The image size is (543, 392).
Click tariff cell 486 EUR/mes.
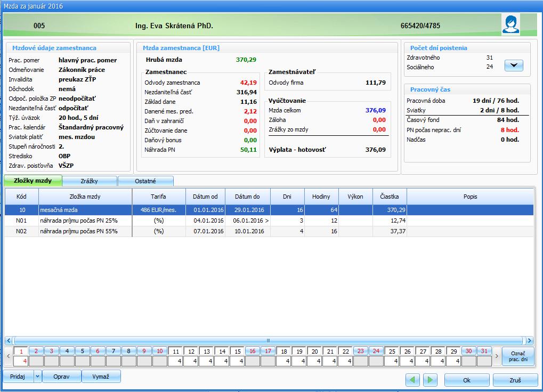(x=159, y=210)
